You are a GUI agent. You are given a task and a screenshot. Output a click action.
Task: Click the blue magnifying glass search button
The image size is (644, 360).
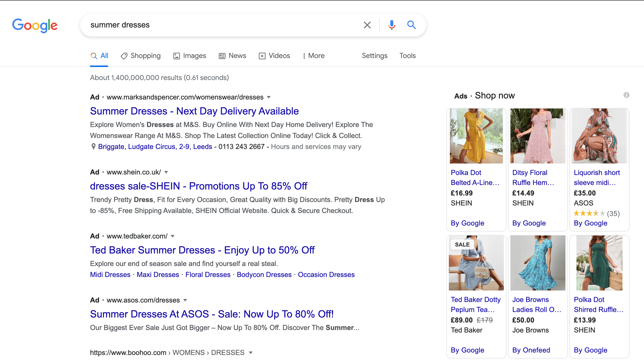411,25
